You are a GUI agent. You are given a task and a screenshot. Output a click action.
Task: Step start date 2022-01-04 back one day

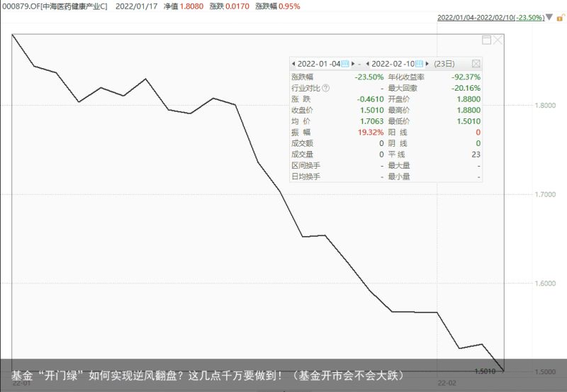293,64
